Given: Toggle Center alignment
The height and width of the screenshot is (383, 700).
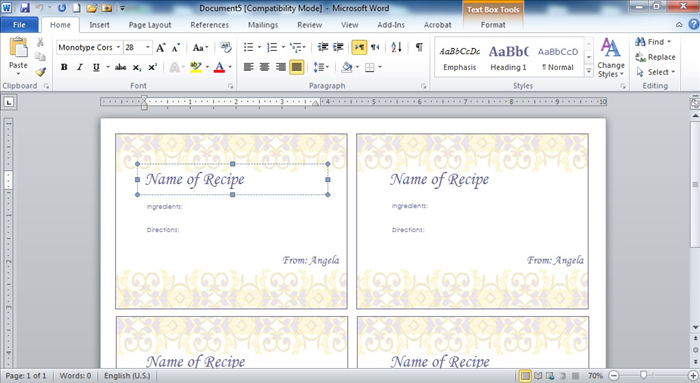Looking at the screenshot, I should point(265,67).
